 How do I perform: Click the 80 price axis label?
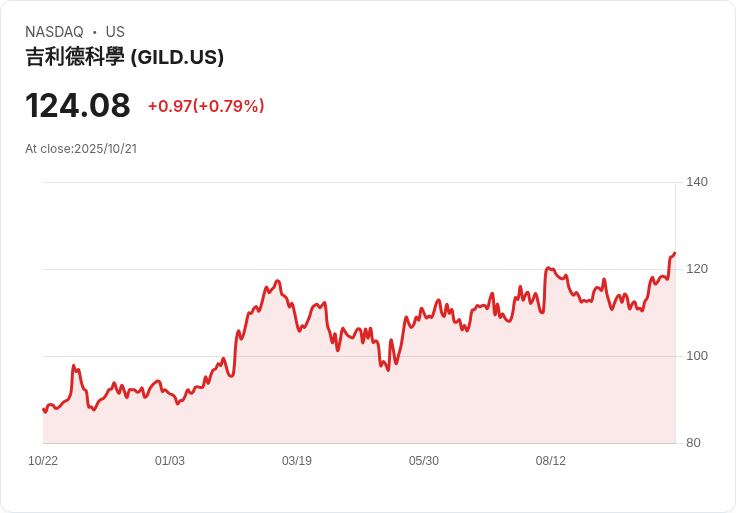click(693, 443)
